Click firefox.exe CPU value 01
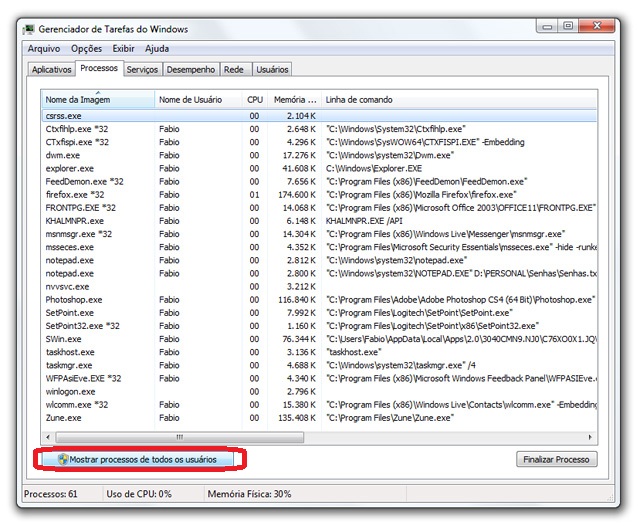 (254, 195)
